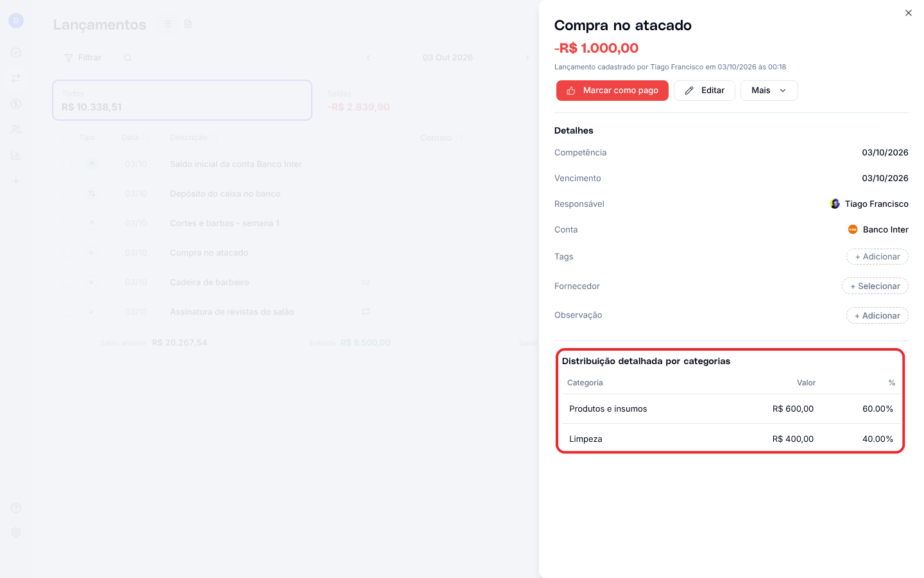Click Tiago Francisco avatar icon

pyautogui.click(x=835, y=204)
